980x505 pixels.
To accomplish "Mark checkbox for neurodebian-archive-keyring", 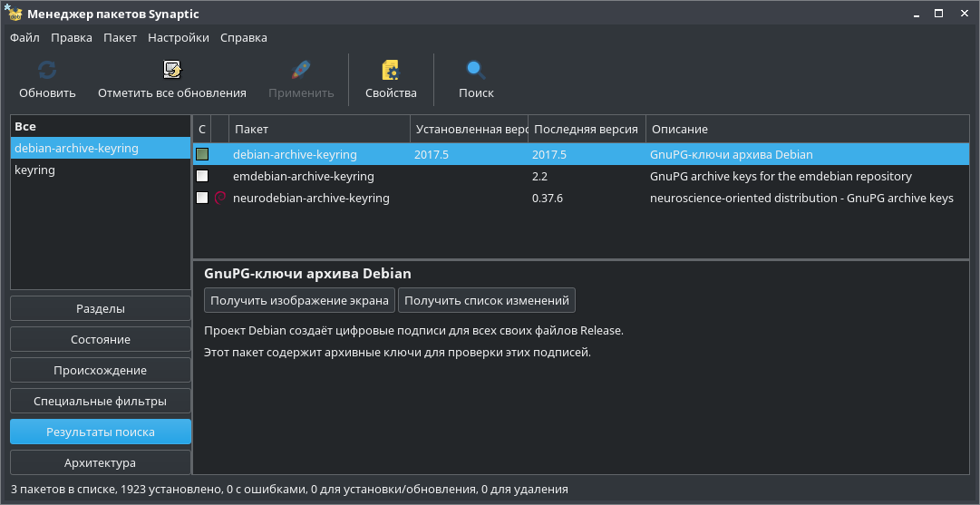I will 202,199.
